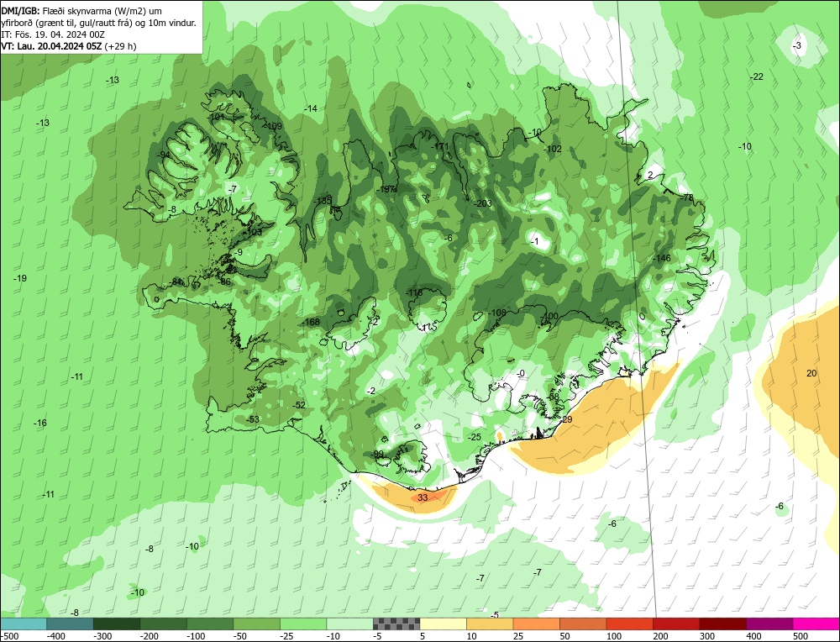Click the '-78' value on the east coast
Image resolution: width=840 pixels, height=642 pixels.
pyautogui.click(x=687, y=197)
